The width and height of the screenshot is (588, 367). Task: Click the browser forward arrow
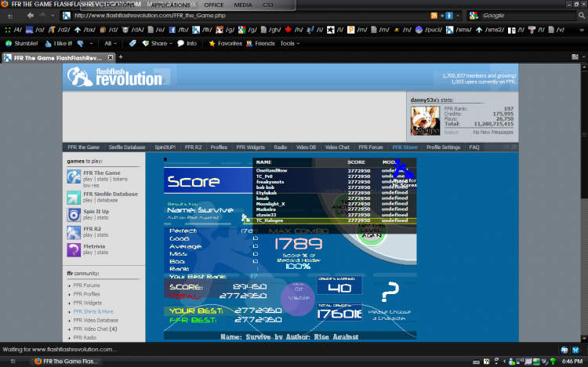42,16
